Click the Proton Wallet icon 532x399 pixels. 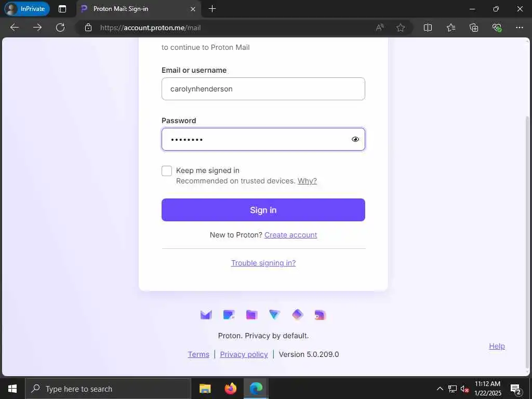320,315
